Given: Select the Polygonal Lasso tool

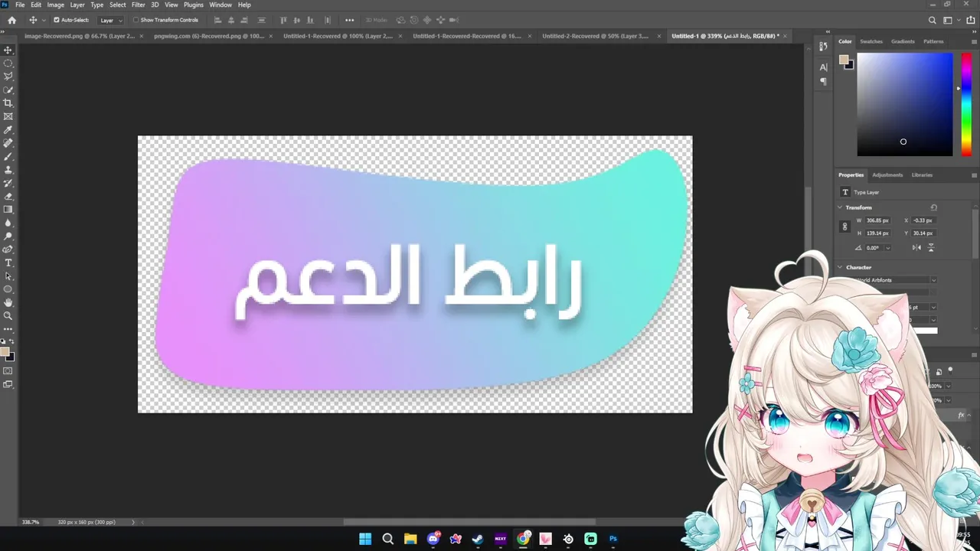Looking at the screenshot, I should [x=8, y=77].
